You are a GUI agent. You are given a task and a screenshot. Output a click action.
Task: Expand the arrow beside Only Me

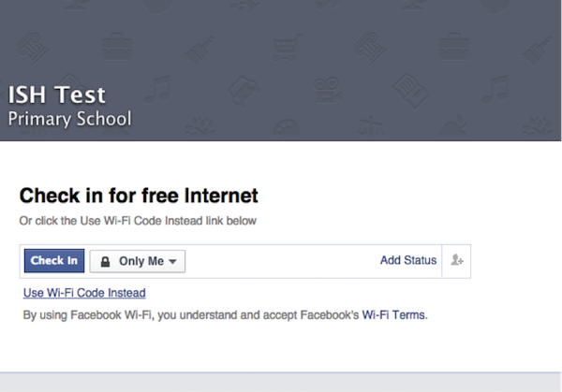click(173, 262)
